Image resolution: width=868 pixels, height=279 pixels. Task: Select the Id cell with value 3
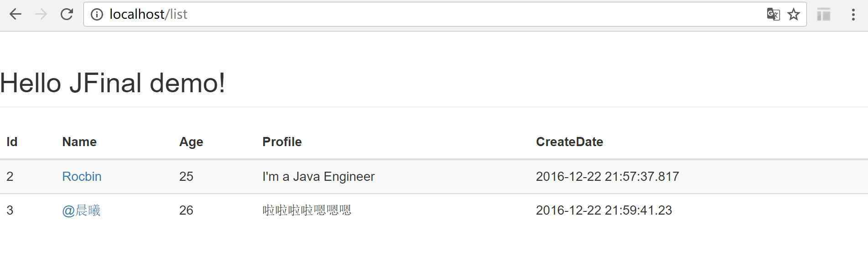(10, 210)
